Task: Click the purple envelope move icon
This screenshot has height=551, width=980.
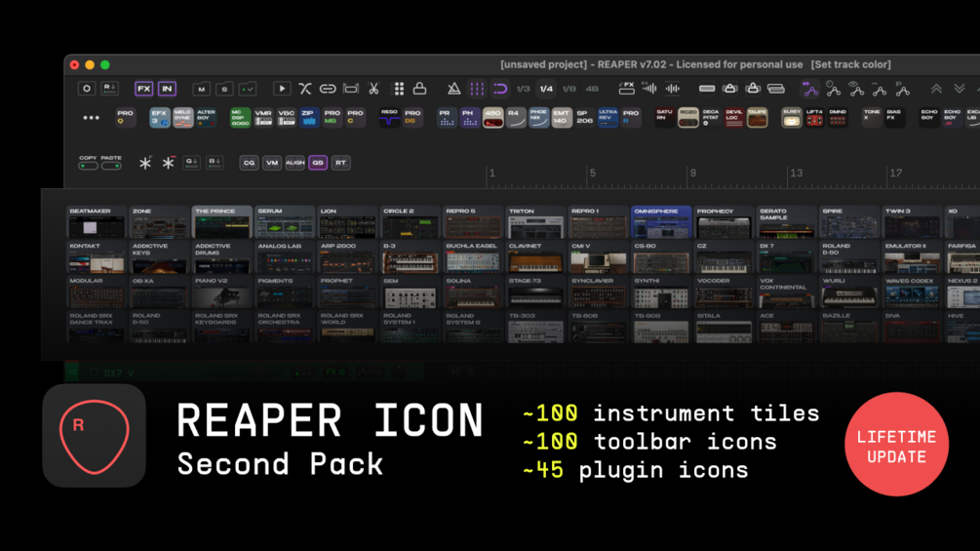Action: pyautogui.click(x=810, y=89)
